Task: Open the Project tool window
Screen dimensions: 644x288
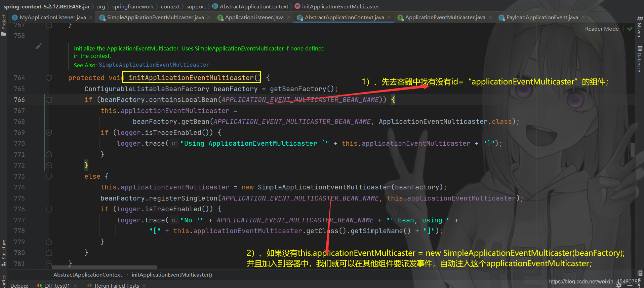Action: click(4, 25)
